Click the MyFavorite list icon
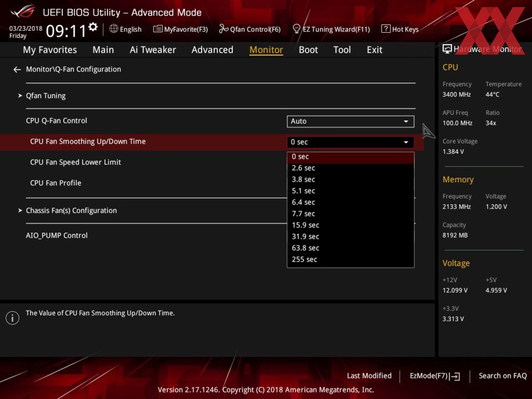Screen dimensions: 532x399 pyautogui.click(x=158, y=29)
